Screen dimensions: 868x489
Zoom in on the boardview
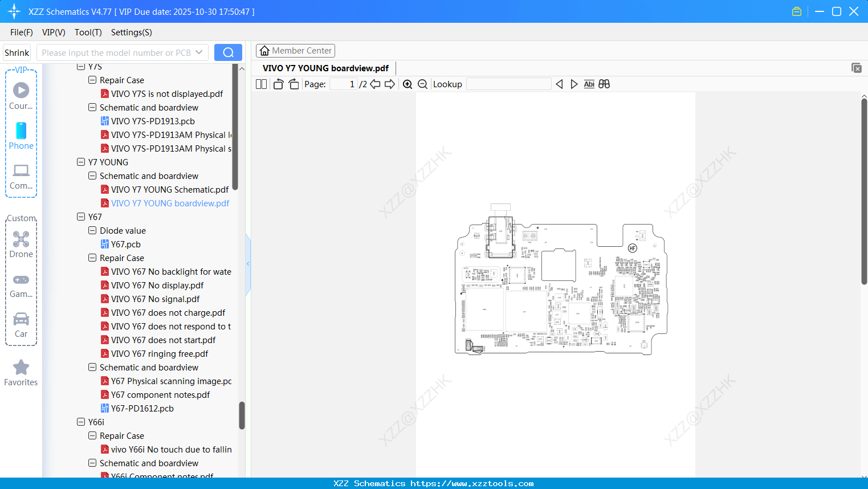tap(407, 84)
